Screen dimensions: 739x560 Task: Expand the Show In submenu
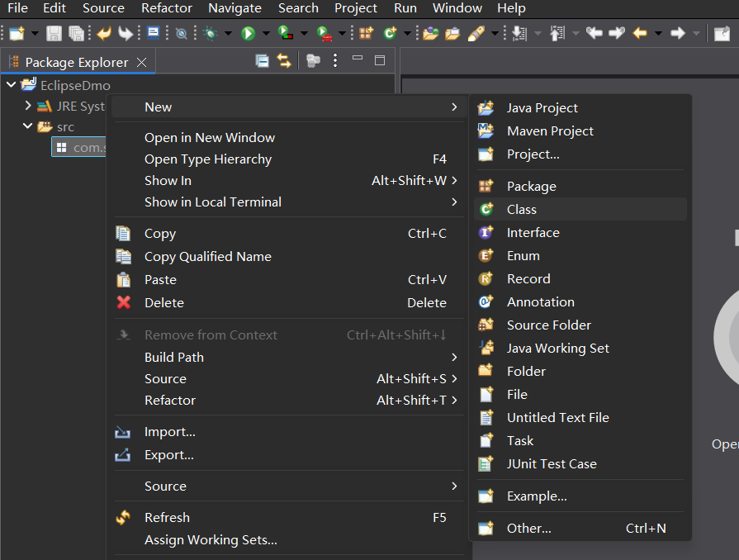(289, 181)
